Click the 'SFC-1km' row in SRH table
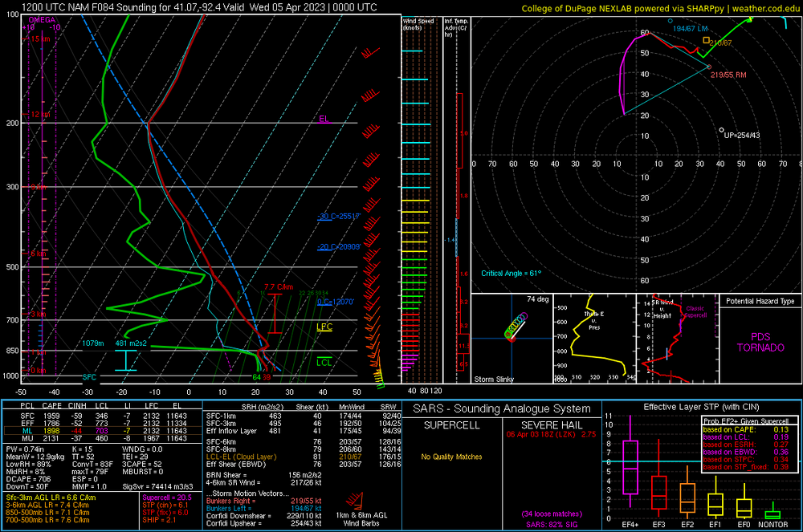 304,416
